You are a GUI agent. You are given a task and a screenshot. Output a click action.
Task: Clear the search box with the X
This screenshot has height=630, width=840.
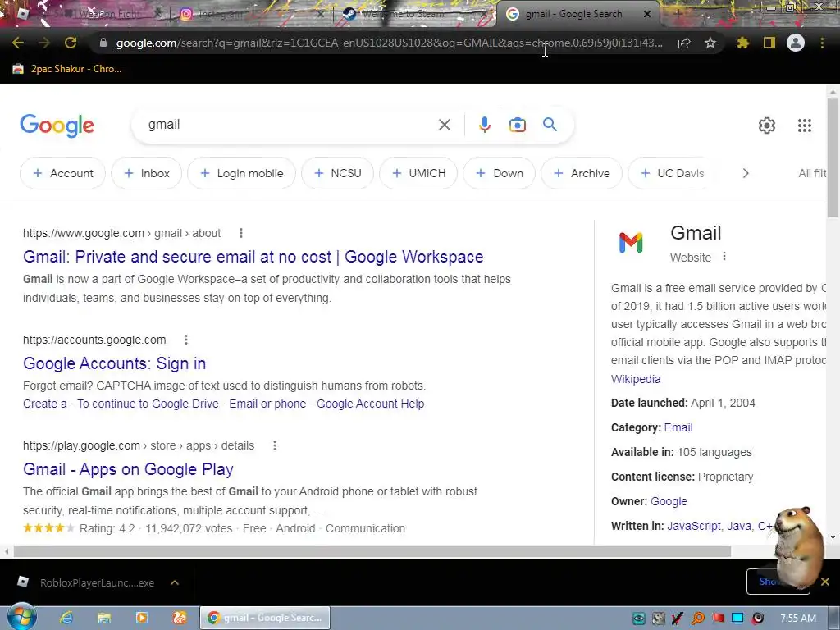tap(444, 125)
